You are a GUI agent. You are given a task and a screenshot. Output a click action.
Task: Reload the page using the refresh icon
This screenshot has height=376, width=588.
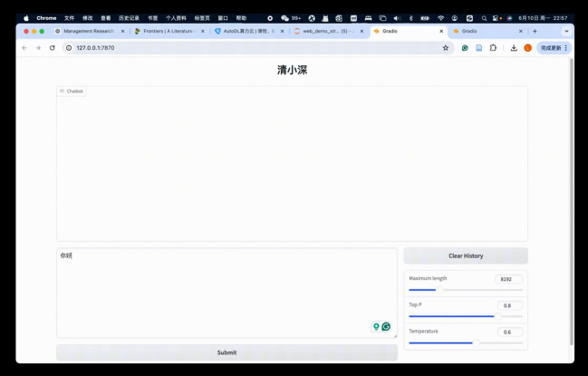point(53,48)
